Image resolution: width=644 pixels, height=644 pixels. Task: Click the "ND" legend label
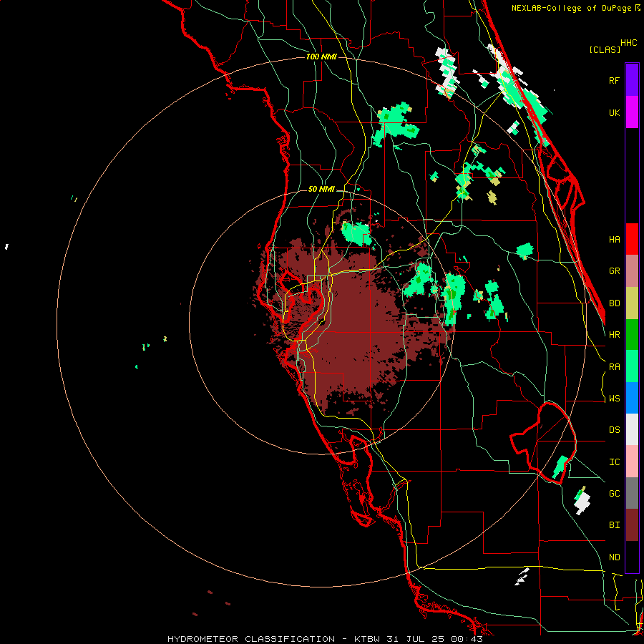pyautogui.click(x=614, y=557)
